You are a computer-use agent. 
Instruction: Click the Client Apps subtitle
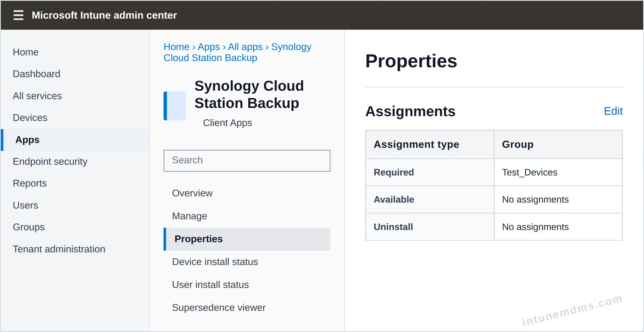click(x=227, y=123)
